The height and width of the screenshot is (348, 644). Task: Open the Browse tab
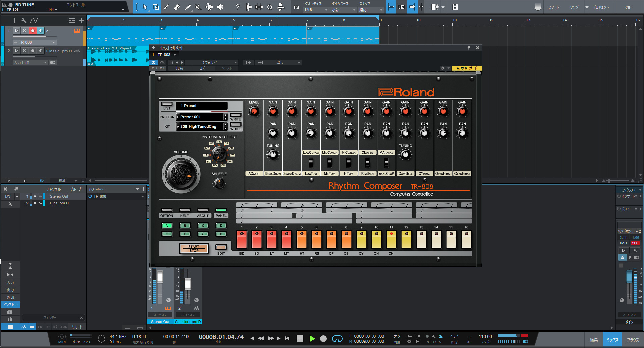click(633, 340)
